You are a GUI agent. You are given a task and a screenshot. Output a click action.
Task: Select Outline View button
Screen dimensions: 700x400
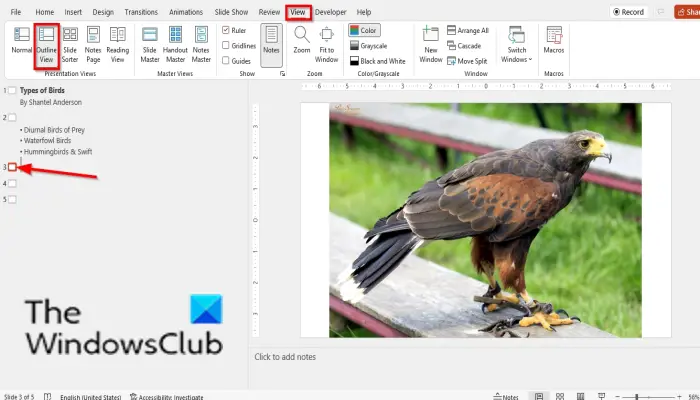click(46, 45)
